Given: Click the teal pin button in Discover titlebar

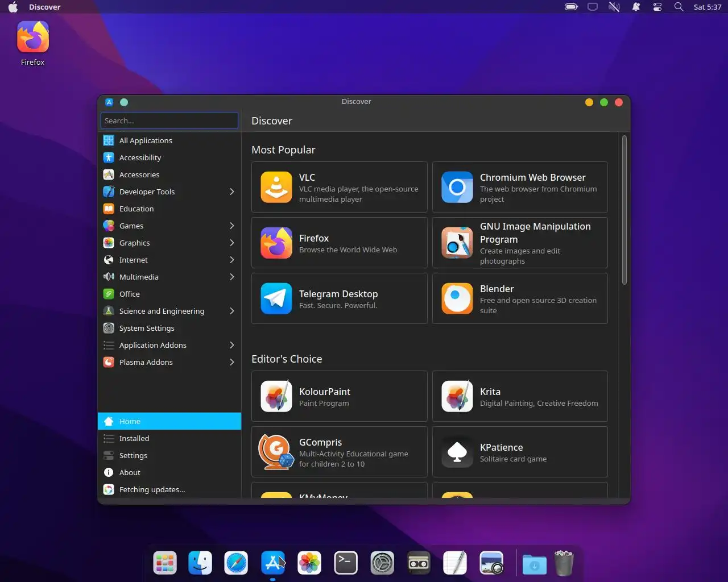Looking at the screenshot, I should click(x=124, y=102).
